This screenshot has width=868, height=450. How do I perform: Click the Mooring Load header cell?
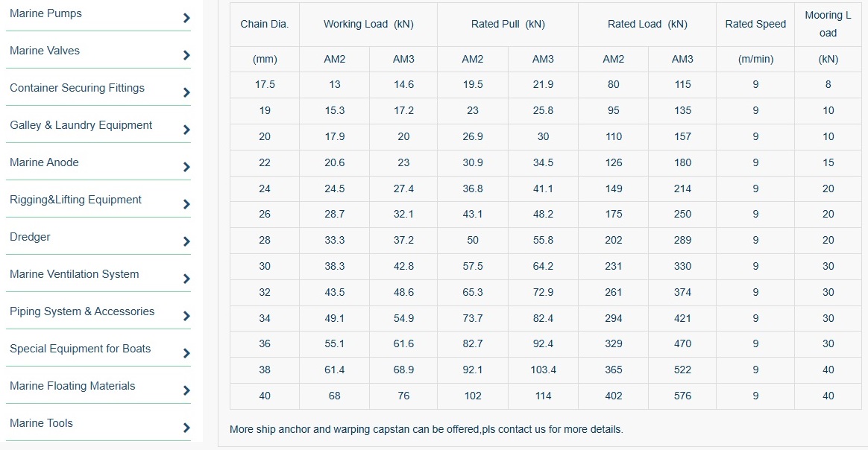click(x=828, y=24)
